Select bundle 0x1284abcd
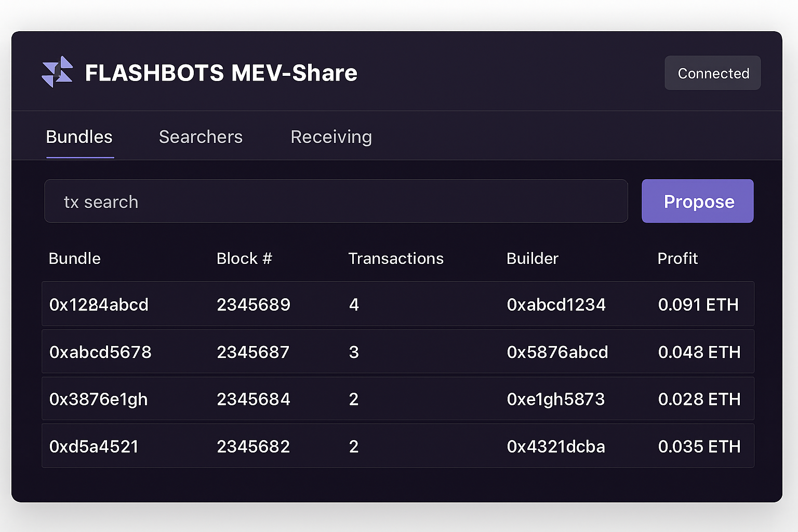 [x=99, y=304]
